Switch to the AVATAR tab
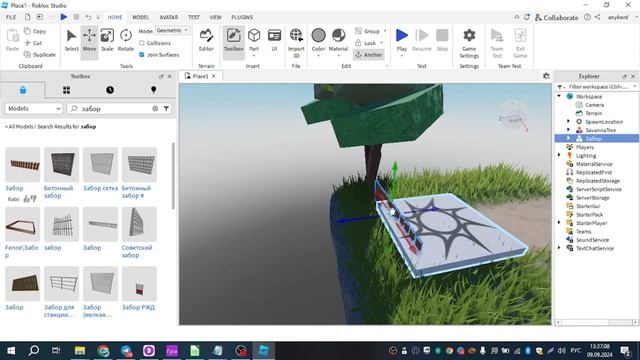 click(x=169, y=17)
